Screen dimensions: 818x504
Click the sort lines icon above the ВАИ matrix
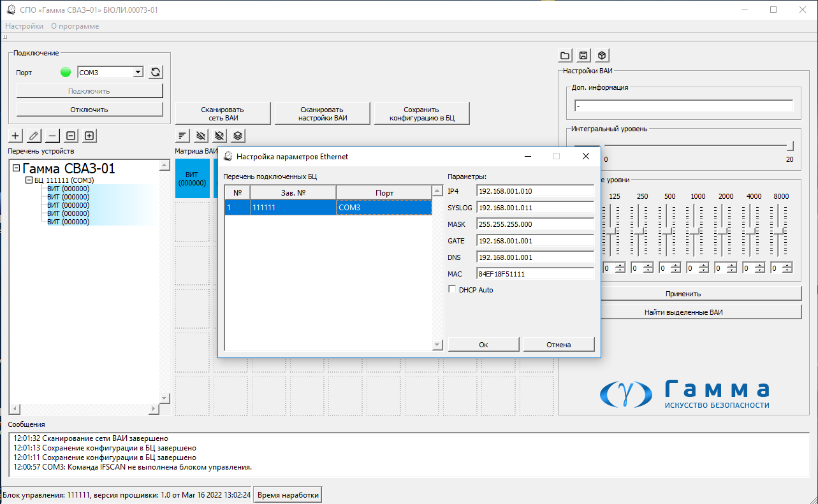point(182,135)
